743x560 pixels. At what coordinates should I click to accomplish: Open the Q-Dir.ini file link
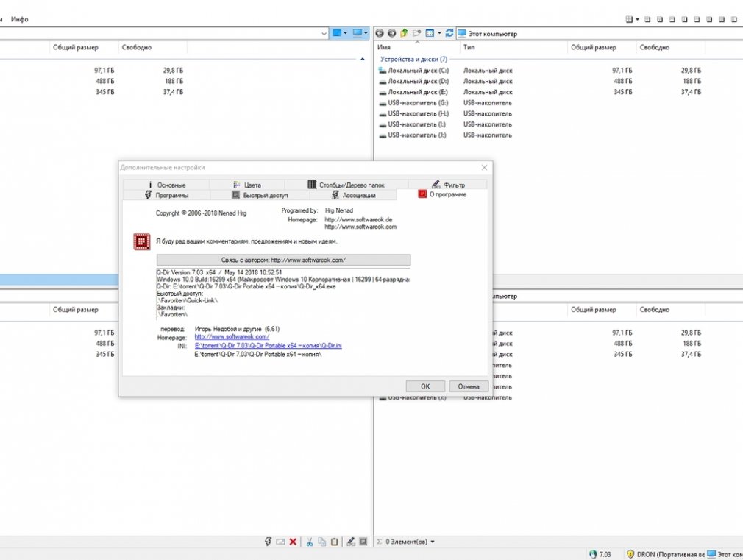tap(269, 345)
